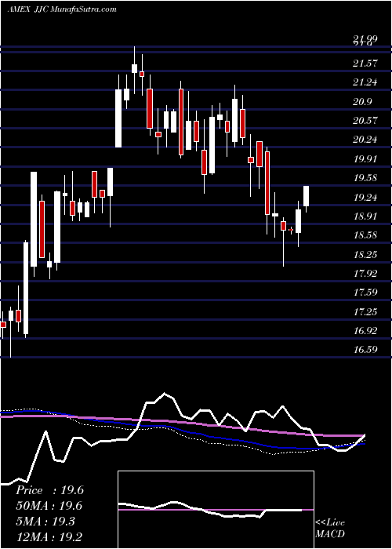
Task: Click the 16.59 price axis label
Action: click(x=366, y=349)
